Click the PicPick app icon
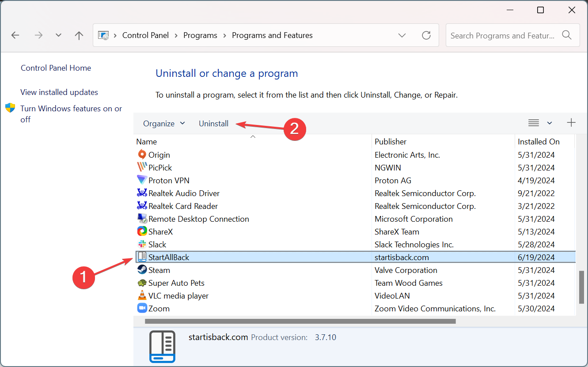588x367 pixels. tap(142, 167)
